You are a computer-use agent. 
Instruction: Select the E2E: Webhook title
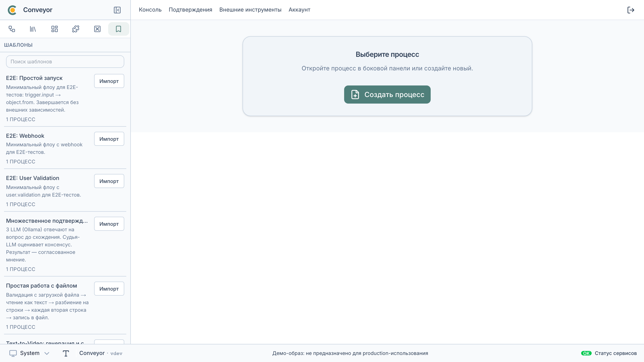(25, 136)
